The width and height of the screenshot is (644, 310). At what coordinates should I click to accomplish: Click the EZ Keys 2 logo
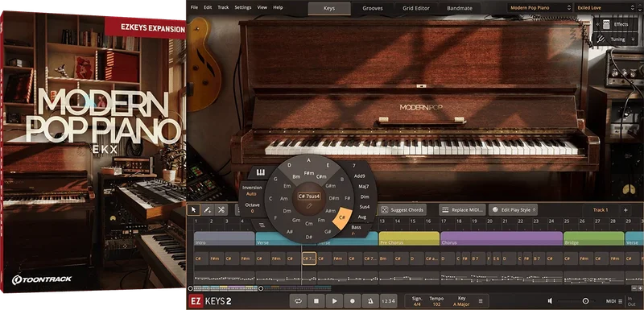coord(209,301)
